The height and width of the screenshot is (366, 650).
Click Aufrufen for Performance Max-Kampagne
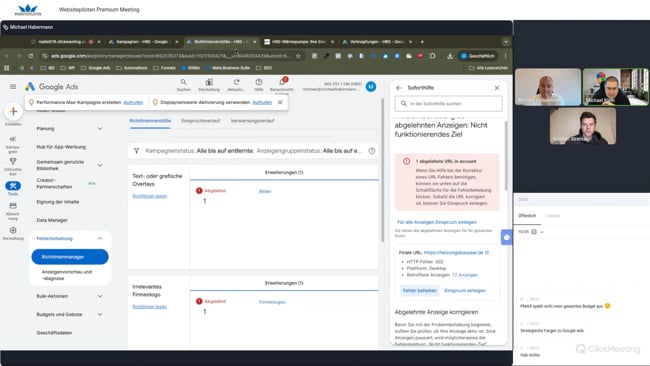tap(133, 102)
